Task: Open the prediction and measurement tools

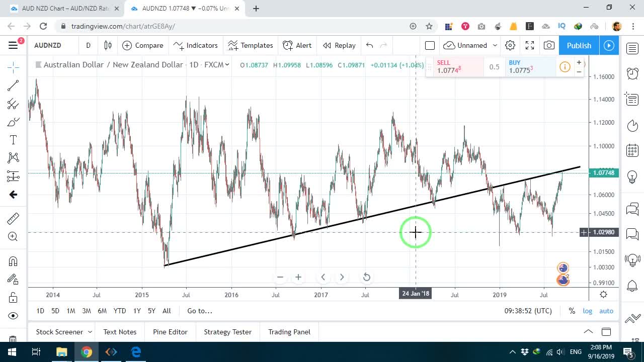Action: (x=13, y=176)
